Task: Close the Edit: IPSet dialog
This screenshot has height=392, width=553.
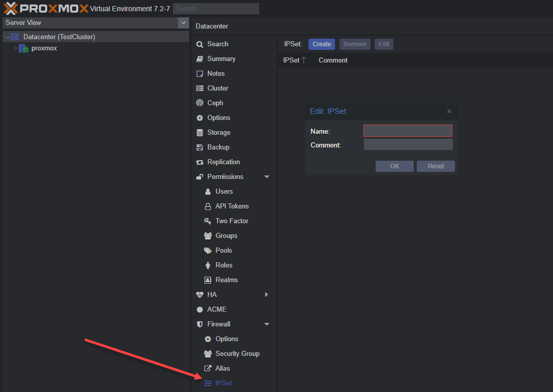Action: [449, 111]
